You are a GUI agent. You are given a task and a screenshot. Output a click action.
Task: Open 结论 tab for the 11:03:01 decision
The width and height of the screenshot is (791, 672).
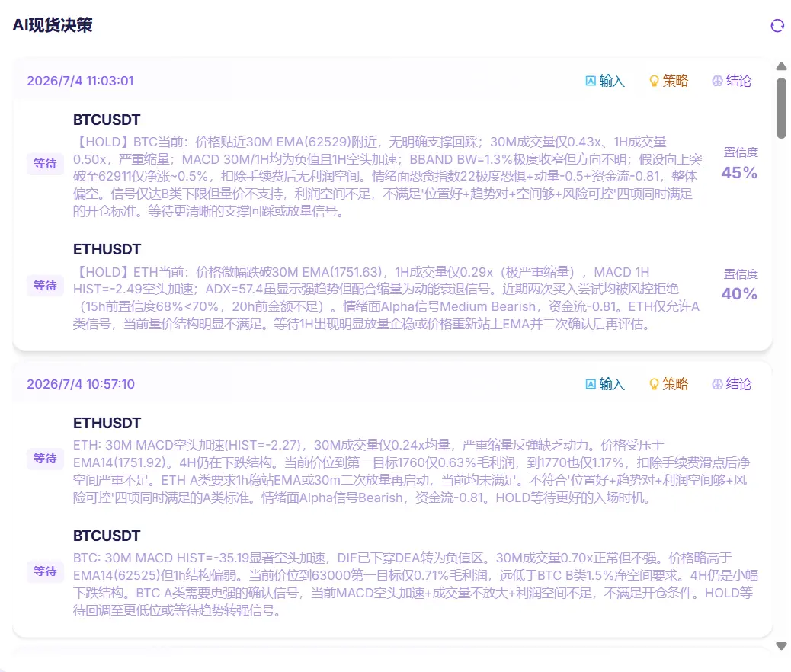click(x=732, y=81)
